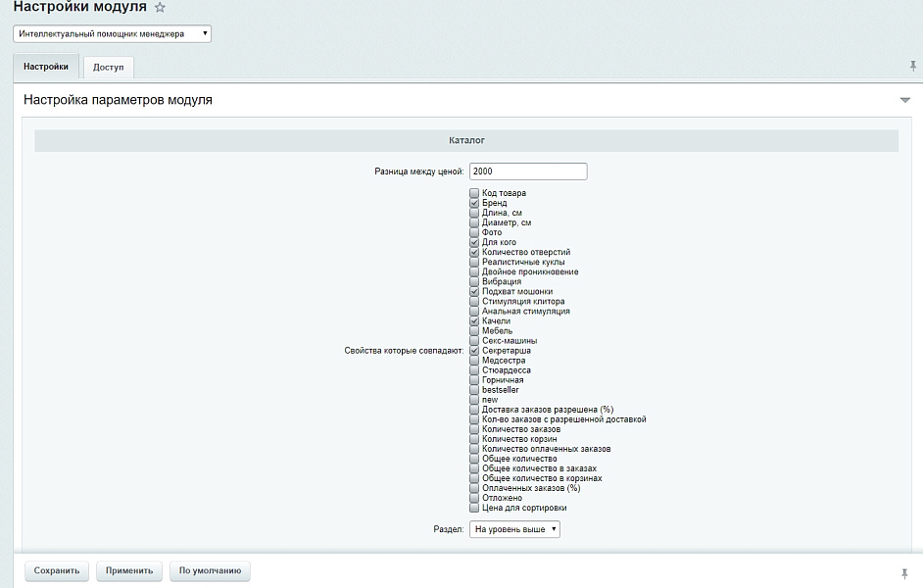Collapse the 'Настройка параметров модуля' section
The image size is (923, 588).
(x=904, y=100)
